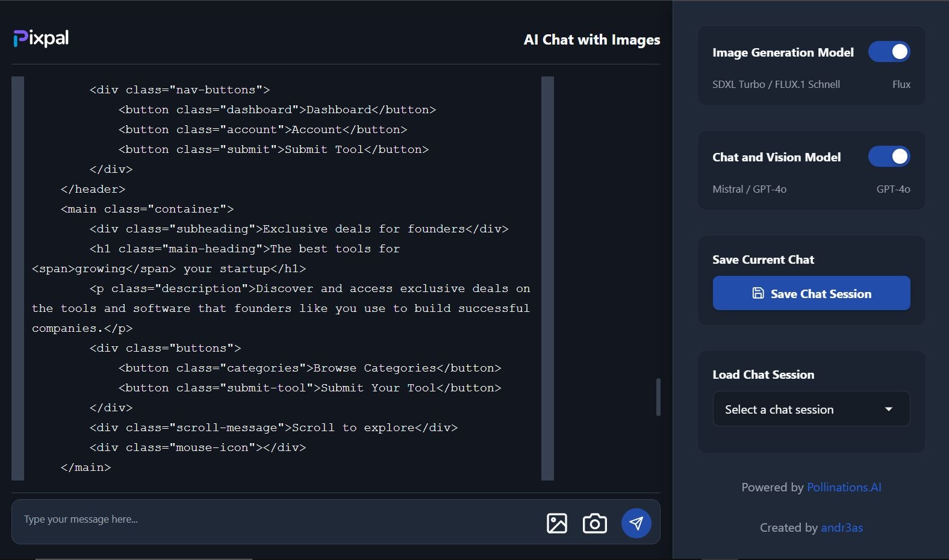
Task: Click the Created by text
Action: [x=789, y=527]
